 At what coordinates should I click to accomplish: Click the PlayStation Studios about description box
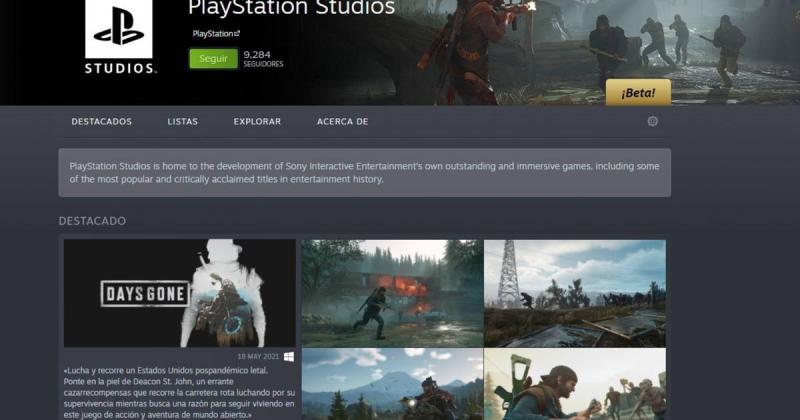[x=364, y=172]
